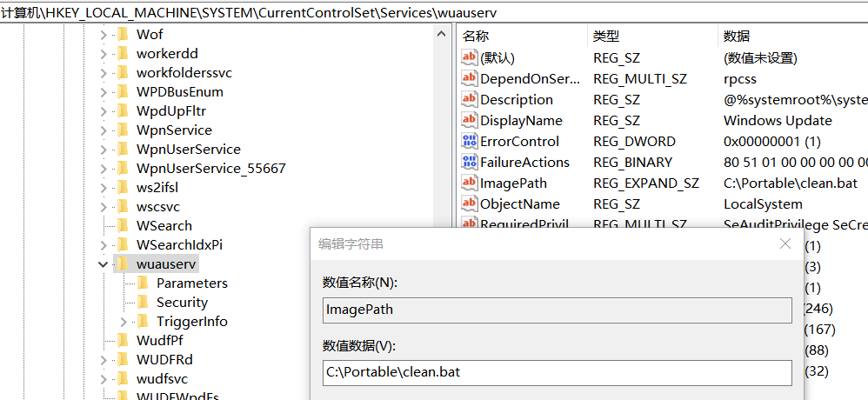This screenshot has height=400, width=868.
Task: Click the string icon beside DisplayName value
Action: coord(470,120)
